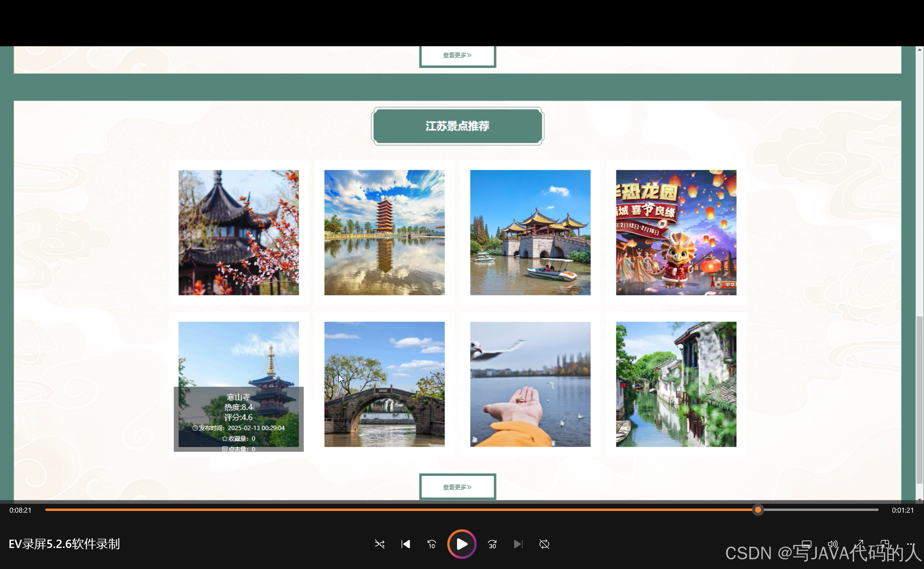Open the five-pavilion bridge photo

[530, 233]
